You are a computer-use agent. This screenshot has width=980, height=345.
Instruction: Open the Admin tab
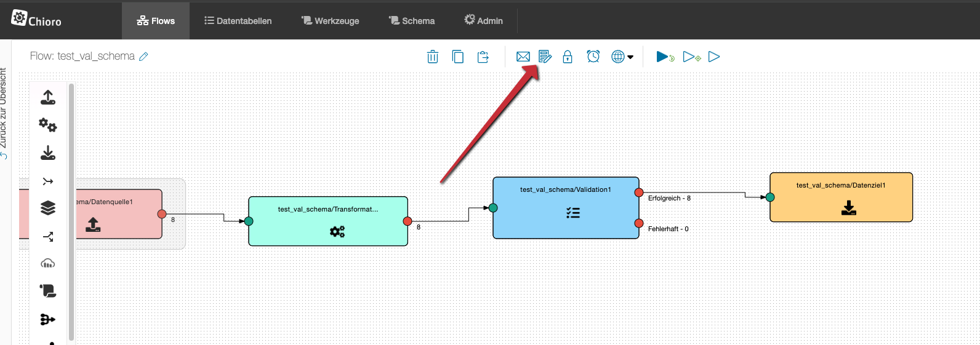pos(483,21)
